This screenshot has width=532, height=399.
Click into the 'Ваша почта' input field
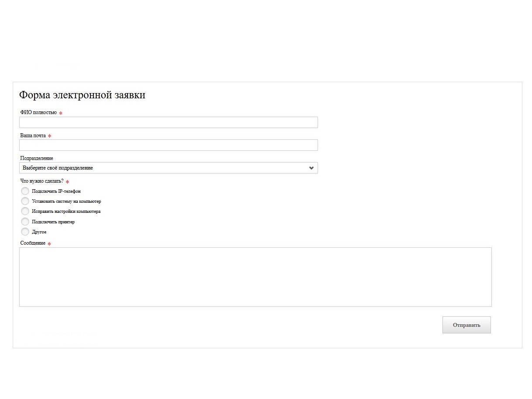coord(169,145)
